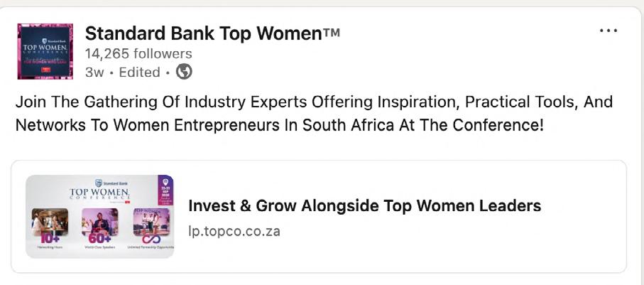Click the 14,265 followers count

click(138, 54)
